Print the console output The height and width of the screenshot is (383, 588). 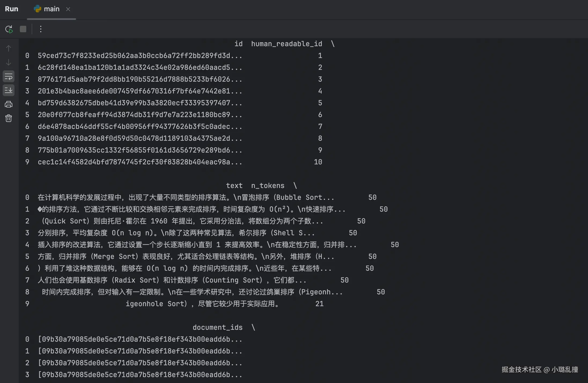(9, 104)
